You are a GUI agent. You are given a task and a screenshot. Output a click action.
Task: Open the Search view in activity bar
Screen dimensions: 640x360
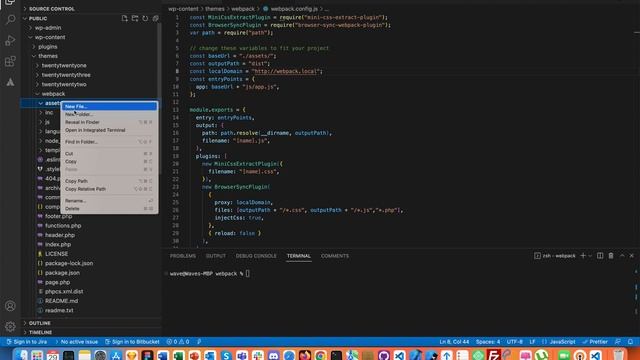tap(11, 19)
